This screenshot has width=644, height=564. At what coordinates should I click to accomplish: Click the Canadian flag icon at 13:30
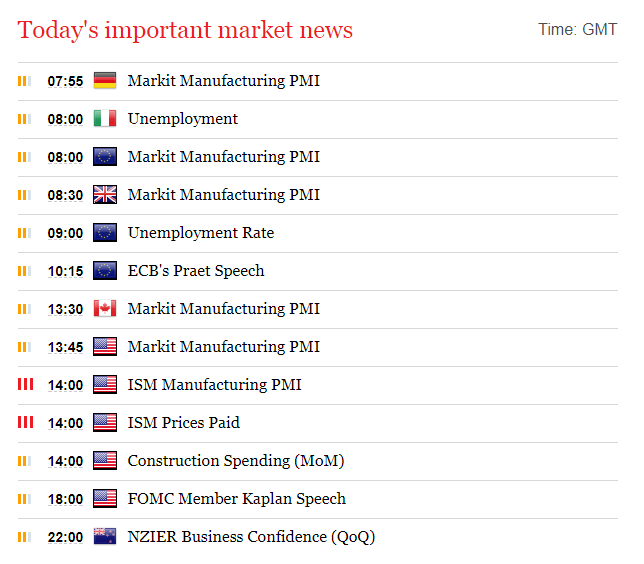[105, 308]
